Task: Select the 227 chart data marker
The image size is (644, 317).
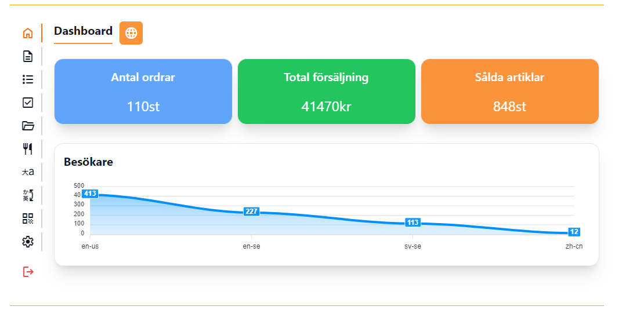Action: 251,212
